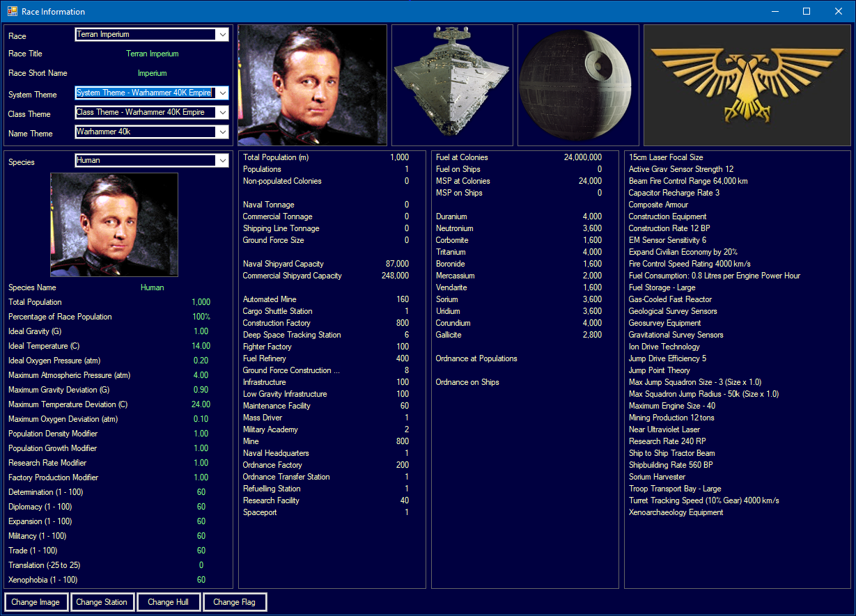The width and height of the screenshot is (856, 616).
Task: Select the Composite Armour tech
Action: [658, 205]
